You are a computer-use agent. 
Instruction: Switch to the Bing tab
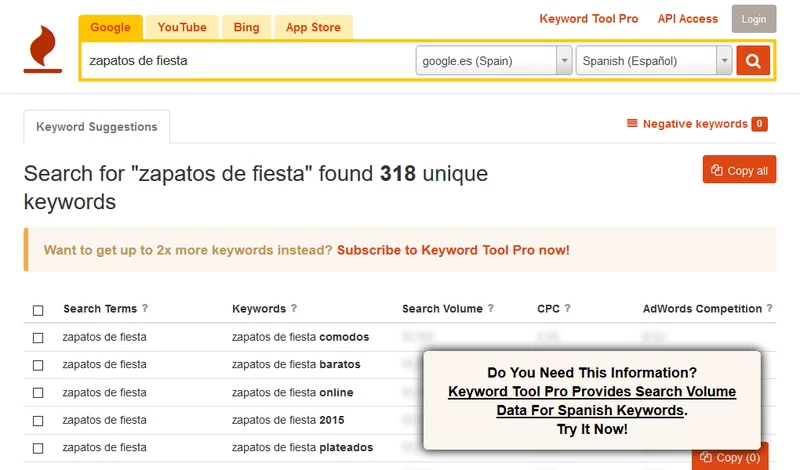246,28
